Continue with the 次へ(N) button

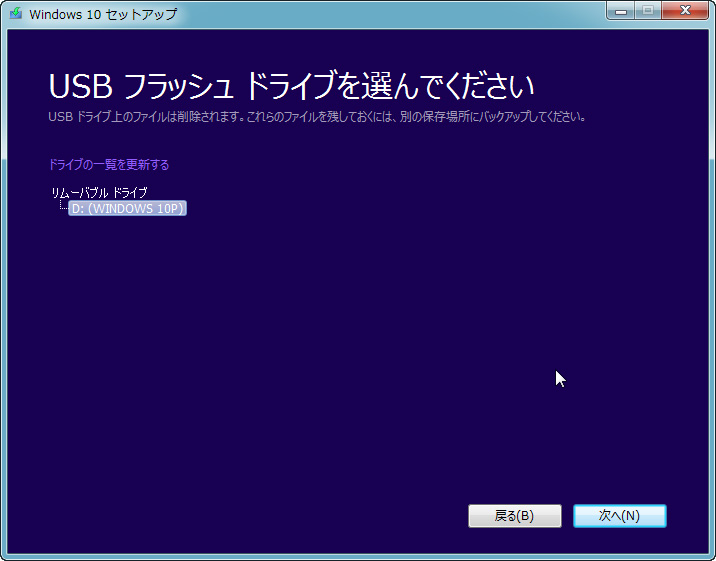pos(620,516)
